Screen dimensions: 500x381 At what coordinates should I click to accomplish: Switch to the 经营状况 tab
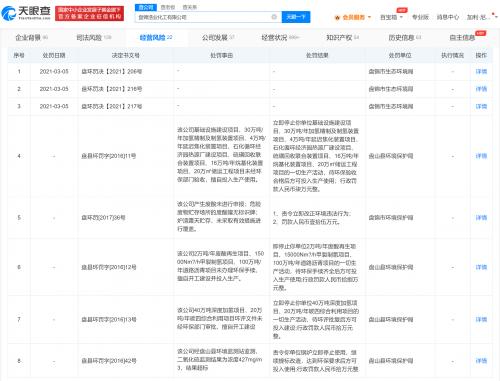click(x=280, y=38)
